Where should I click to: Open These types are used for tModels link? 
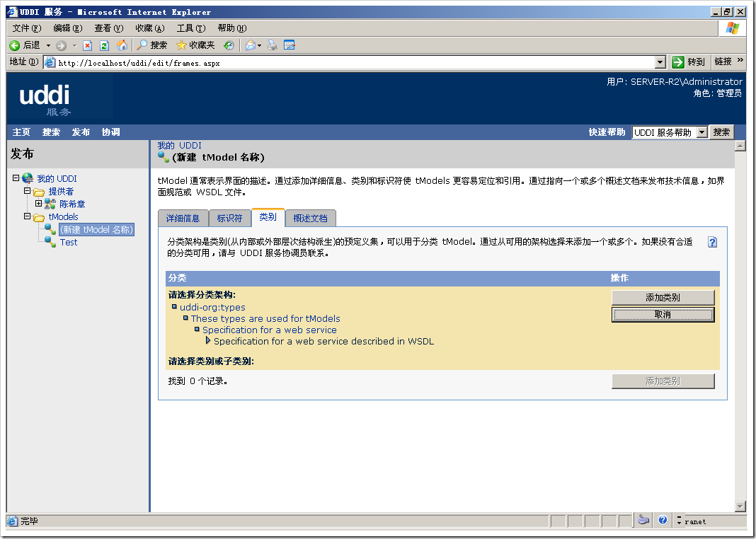[x=265, y=318]
